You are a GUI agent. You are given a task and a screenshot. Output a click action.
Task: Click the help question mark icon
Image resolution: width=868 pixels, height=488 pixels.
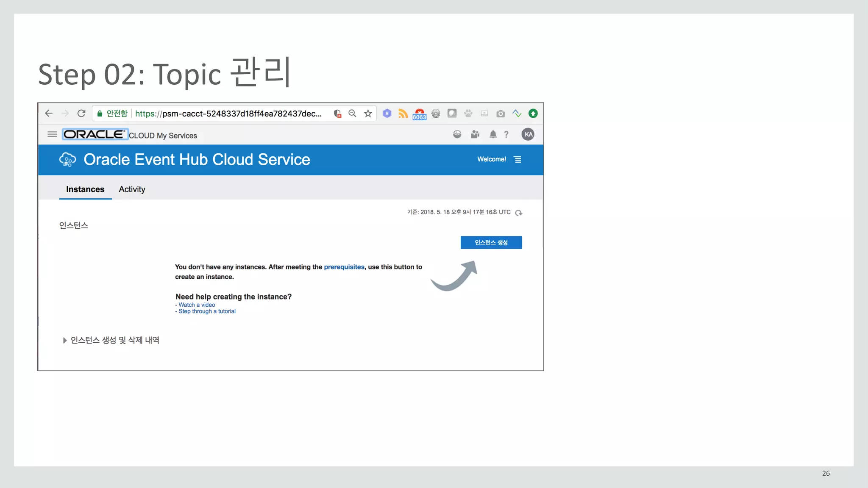(506, 135)
